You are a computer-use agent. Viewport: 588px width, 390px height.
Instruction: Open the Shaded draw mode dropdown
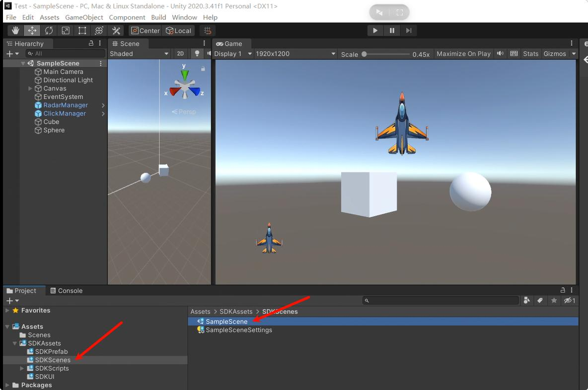[139, 54]
